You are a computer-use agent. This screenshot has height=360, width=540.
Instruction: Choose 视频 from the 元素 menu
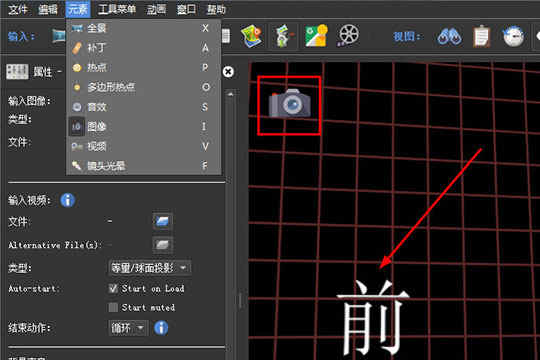[143, 147]
